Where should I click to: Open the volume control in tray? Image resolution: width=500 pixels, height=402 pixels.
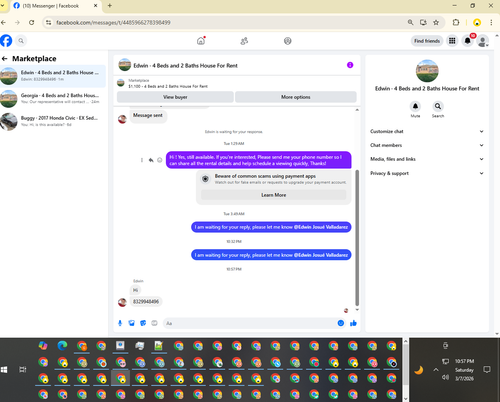(445, 377)
